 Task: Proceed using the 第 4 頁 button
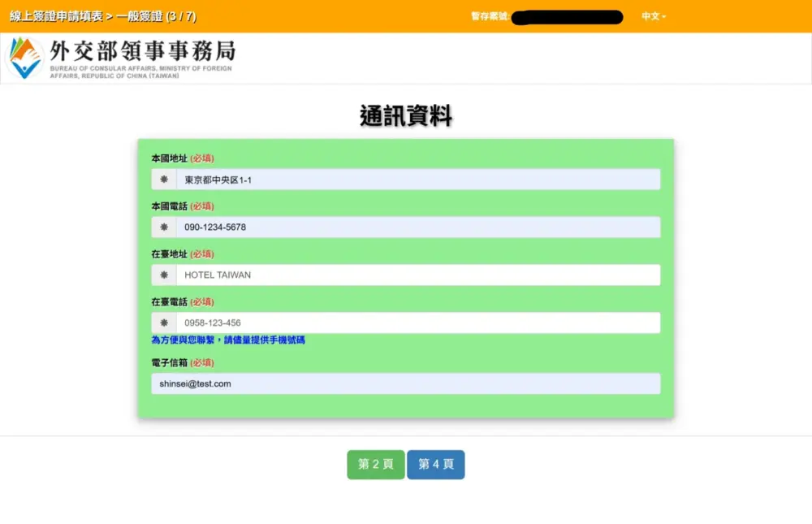point(436,464)
